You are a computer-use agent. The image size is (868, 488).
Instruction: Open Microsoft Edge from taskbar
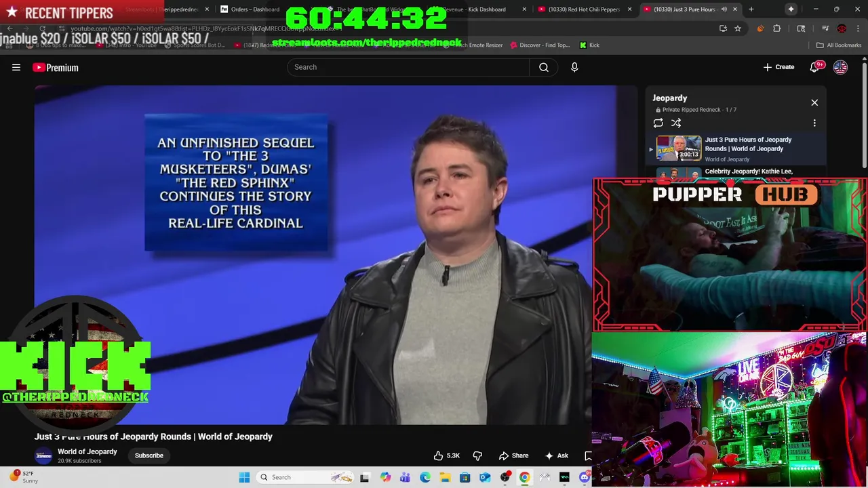(x=425, y=477)
